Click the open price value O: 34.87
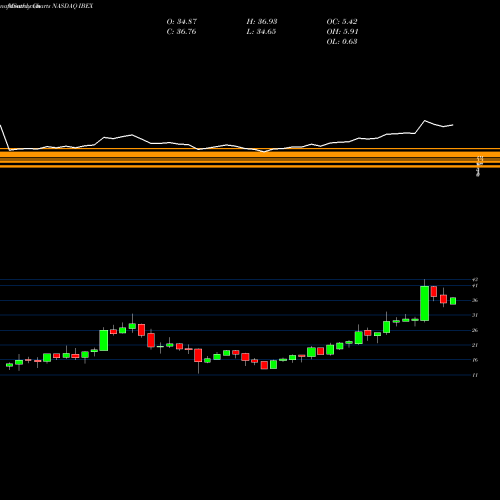 pos(182,22)
